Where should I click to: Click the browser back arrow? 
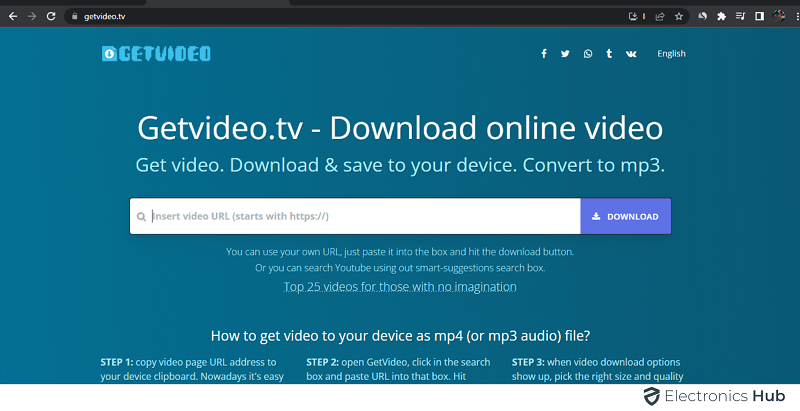point(13,16)
